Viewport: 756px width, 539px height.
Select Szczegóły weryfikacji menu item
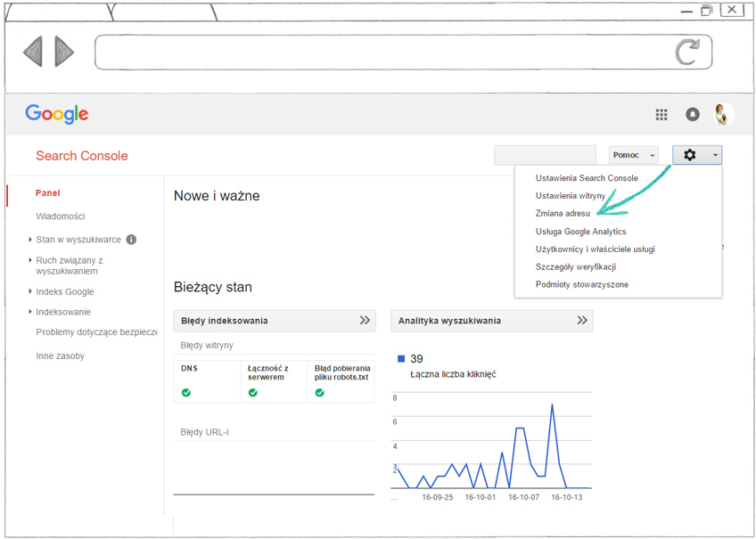tap(576, 266)
